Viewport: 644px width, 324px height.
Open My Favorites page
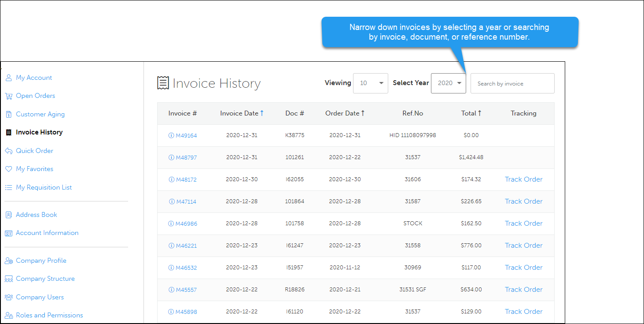pyautogui.click(x=34, y=169)
